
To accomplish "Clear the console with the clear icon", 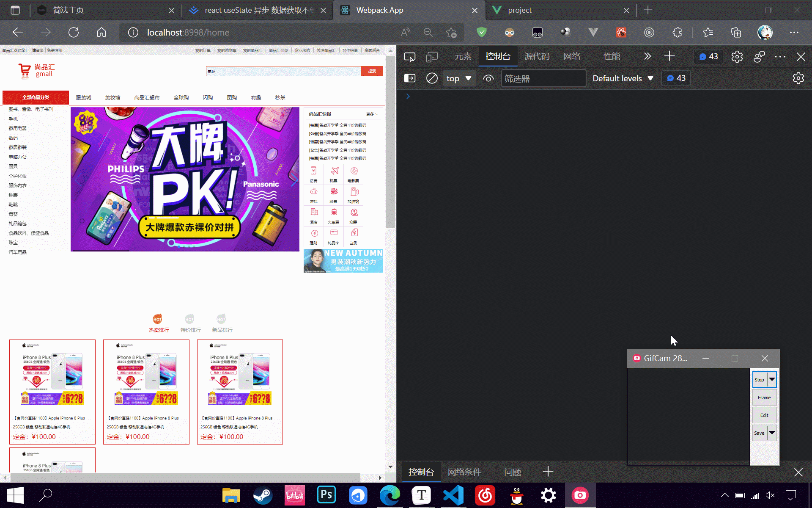I will [x=432, y=78].
